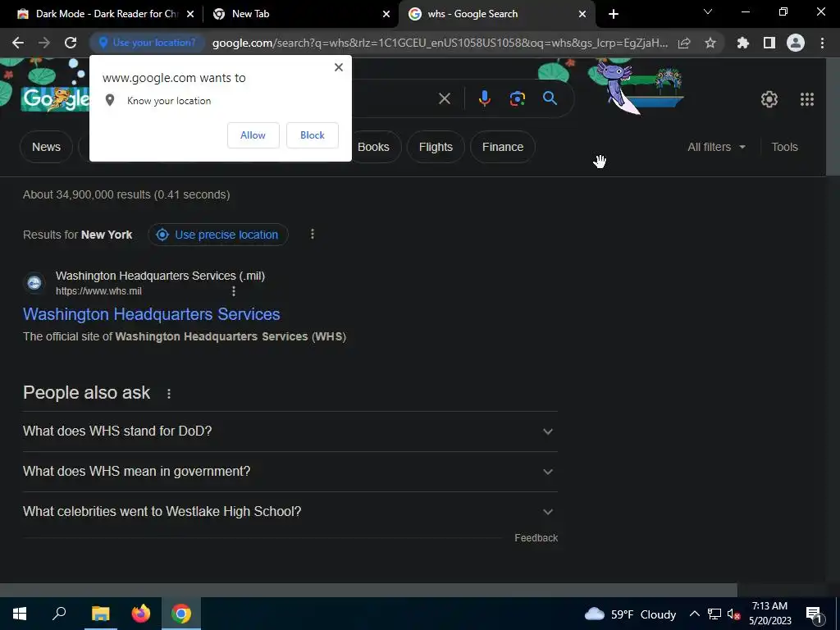
Task: Click the muted volume tray icon
Action: 734,614
